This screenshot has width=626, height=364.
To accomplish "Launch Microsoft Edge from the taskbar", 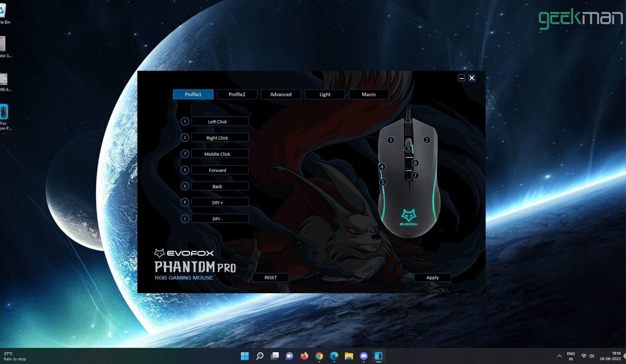I will [x=334, y=356].
